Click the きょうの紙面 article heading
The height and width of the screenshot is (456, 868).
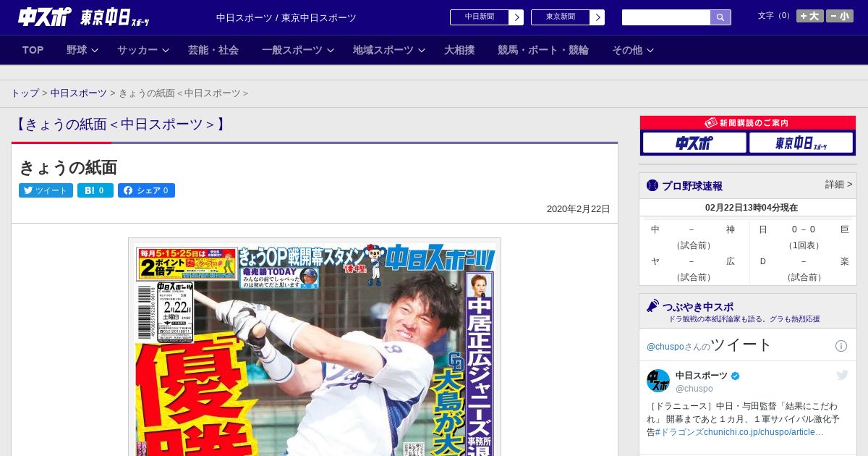point(68,167)
